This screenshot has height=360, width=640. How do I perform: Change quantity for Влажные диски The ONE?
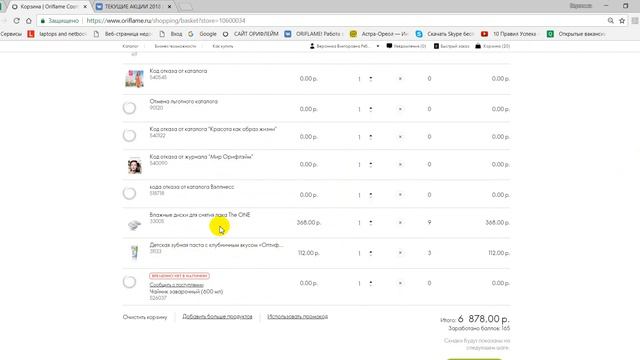tap(371, 222)
